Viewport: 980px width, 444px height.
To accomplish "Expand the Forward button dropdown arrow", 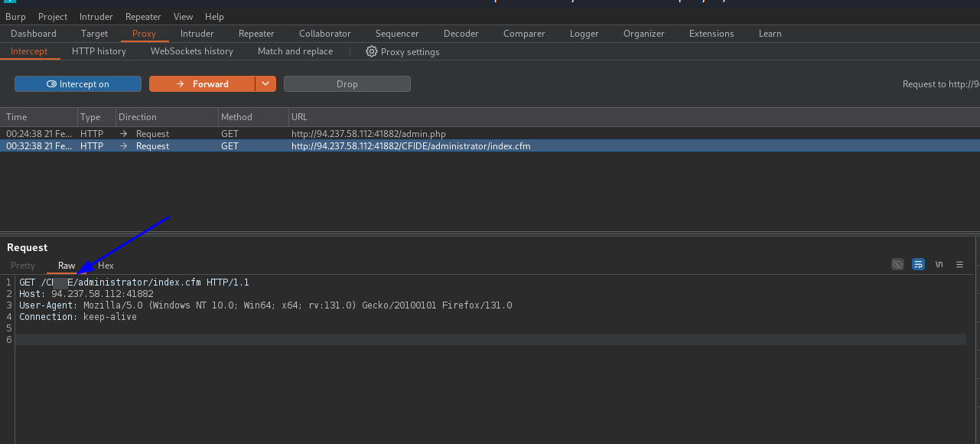I will [265, 84].
